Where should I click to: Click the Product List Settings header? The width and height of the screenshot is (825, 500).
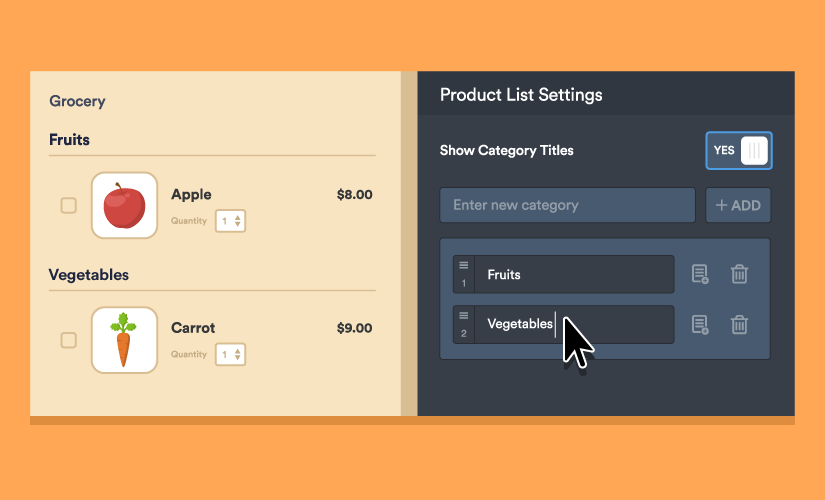tap(521, 95)
